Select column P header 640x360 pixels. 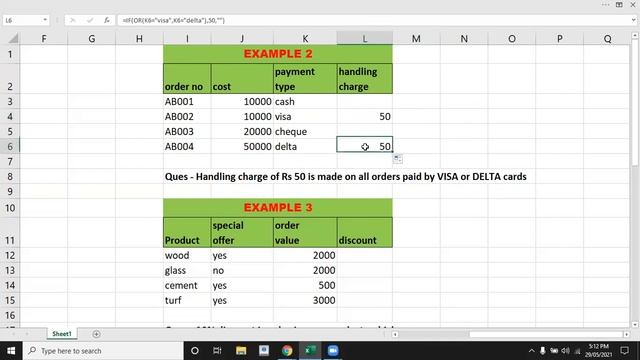pyautogui.click(x=559, y=39)
